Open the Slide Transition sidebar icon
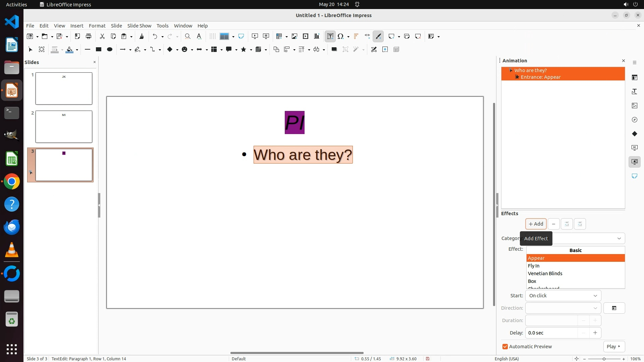 634,148
